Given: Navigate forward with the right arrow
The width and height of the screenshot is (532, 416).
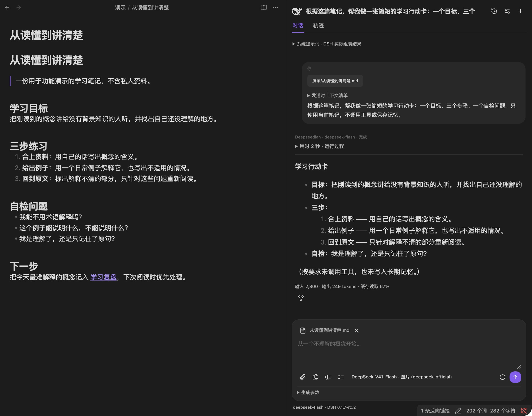Looking at the screenshot, I should tap(19, 8).
